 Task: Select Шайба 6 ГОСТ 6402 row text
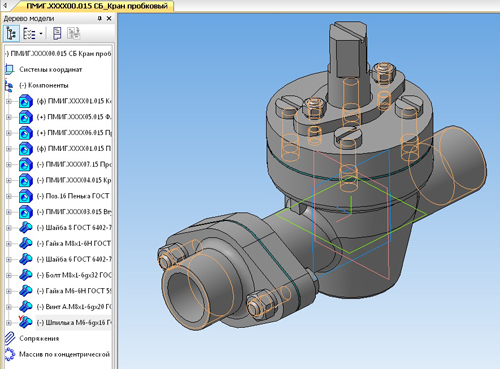[x=74, y=260]
